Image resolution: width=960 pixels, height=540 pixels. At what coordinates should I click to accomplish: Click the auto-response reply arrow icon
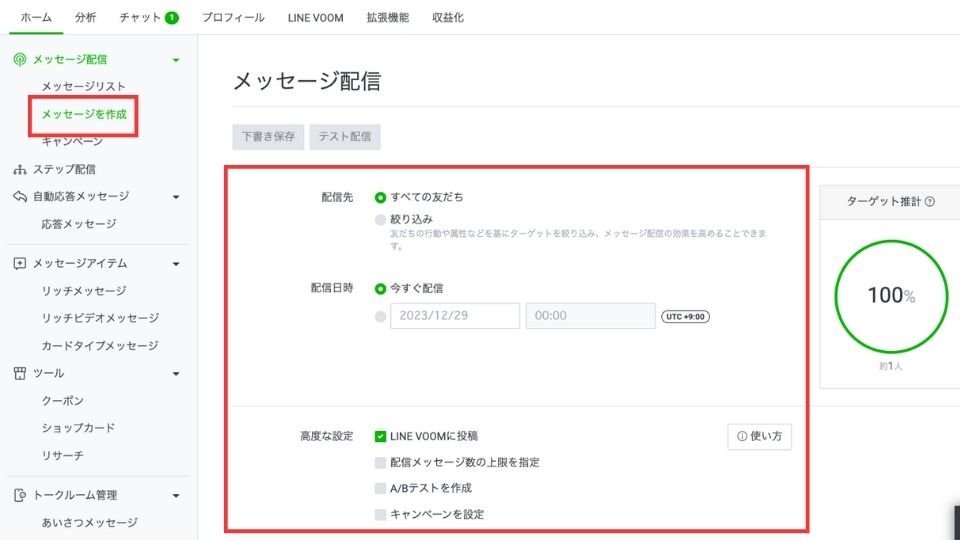coord(20,197)
